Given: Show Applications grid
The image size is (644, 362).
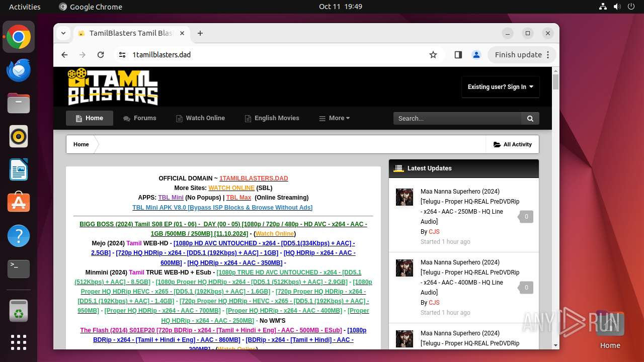Looking at the screenshot, I should click(19, 342).
